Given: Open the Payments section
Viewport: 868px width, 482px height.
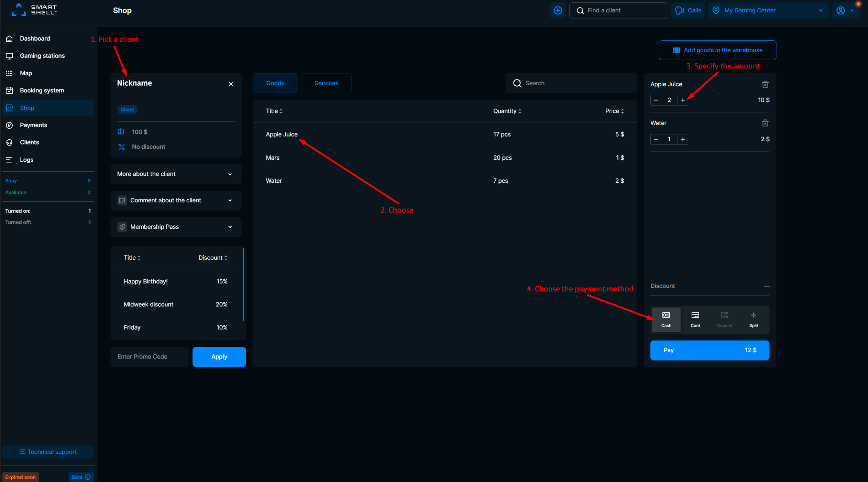Looking at the screenshot, I should point(33,125).
